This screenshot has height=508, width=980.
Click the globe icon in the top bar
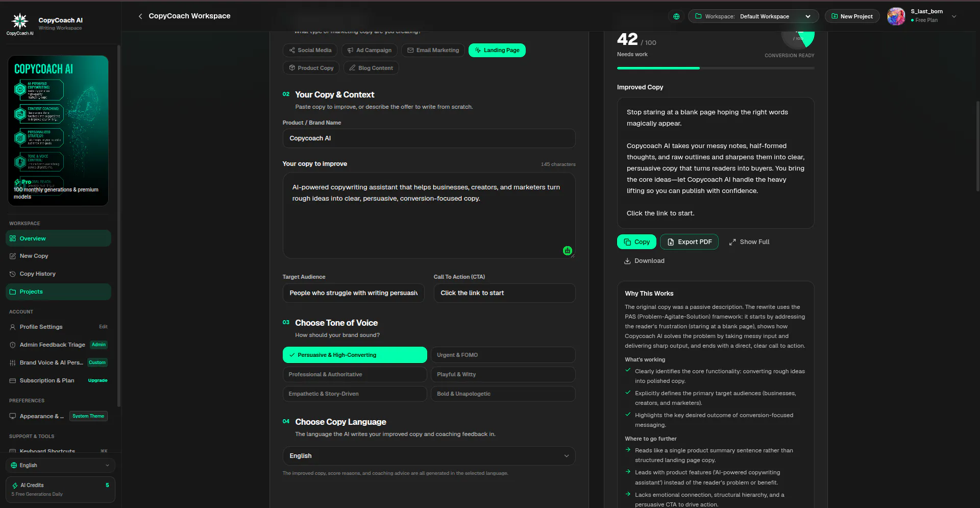pyautogui.click(x=676, y=16)
